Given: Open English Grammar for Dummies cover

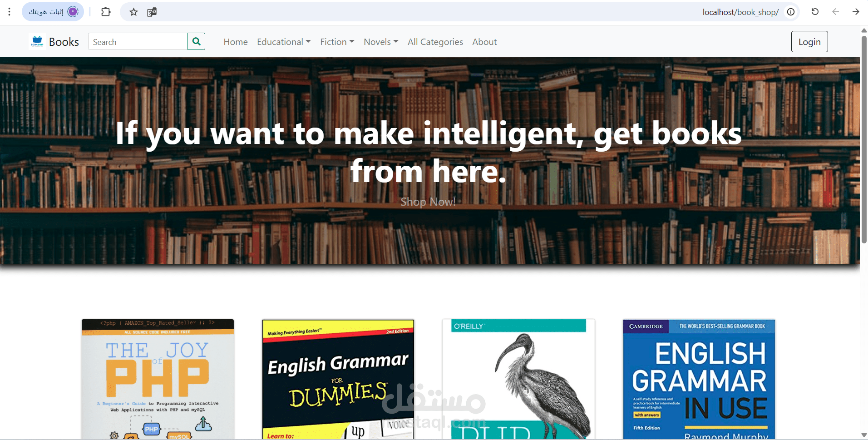Looking at the screenshot, I should 338,379.
